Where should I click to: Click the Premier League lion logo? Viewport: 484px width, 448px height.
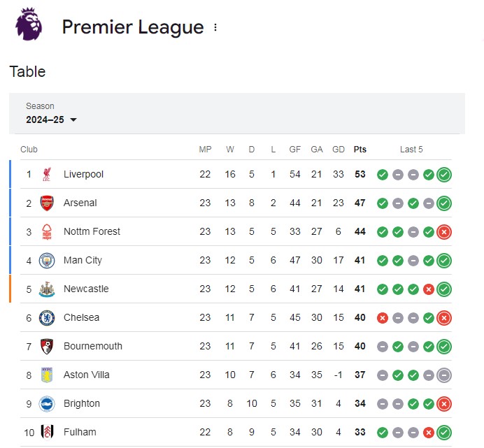click(x=29, y=24)
